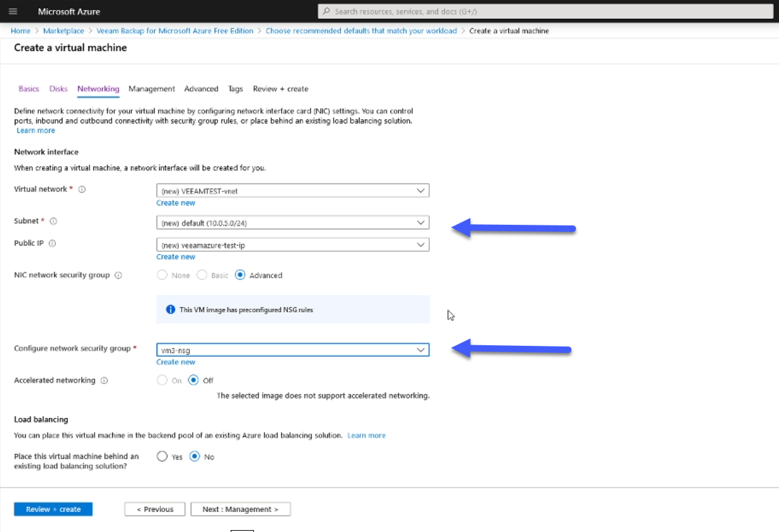Switch to the Management tab
The height and width of the screenshot is (532, 779).
pyautogui.click(x=151, y=89)
